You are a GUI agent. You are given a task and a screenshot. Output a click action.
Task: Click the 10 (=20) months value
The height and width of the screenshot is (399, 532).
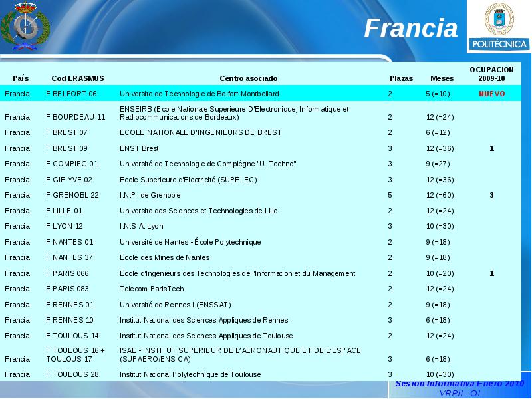click(x=440, y=273)
